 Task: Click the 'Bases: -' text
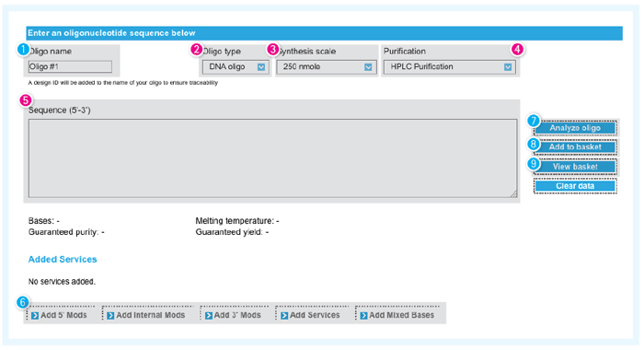point(43,221)
